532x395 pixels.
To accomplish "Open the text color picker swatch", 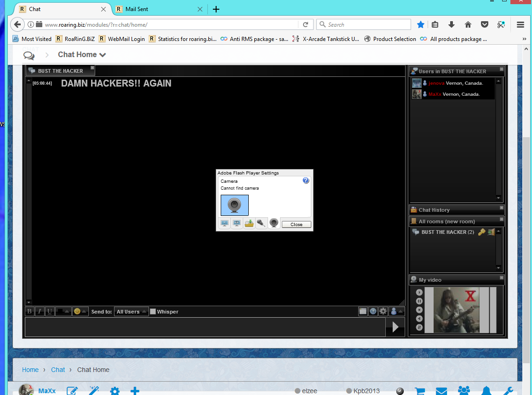I will tap(63, 311).
